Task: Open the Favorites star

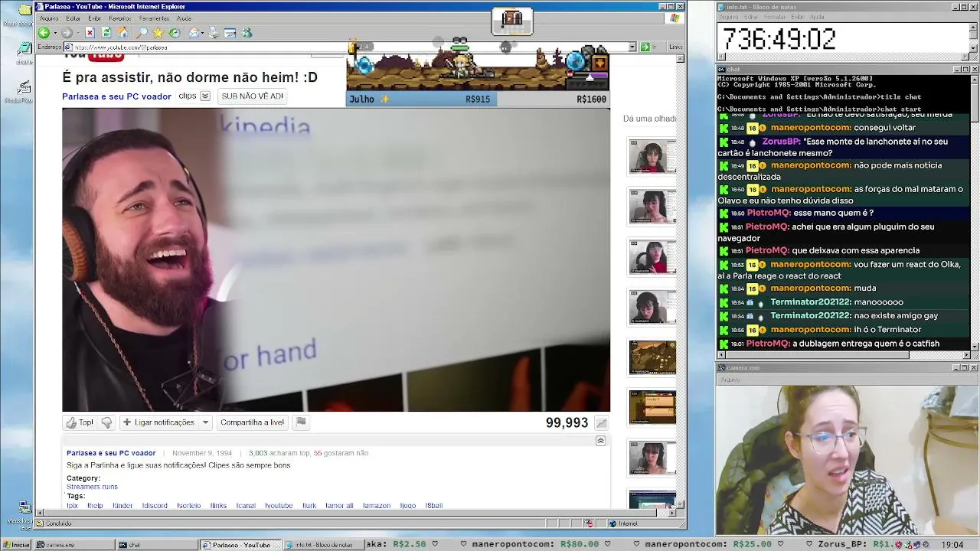Action: tap(158, 33)
